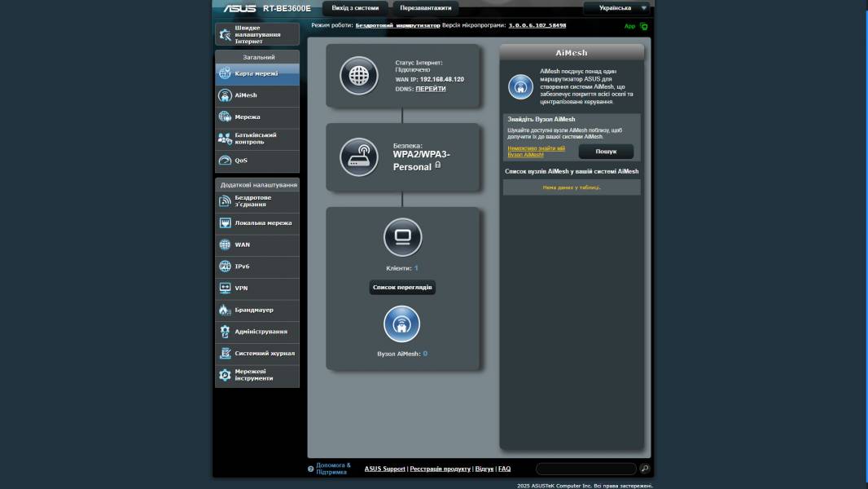Image resolution: width=868 pixels, height=489 pixels.
Task: Click the Internet status globe icon
Action: coord(359,75)
